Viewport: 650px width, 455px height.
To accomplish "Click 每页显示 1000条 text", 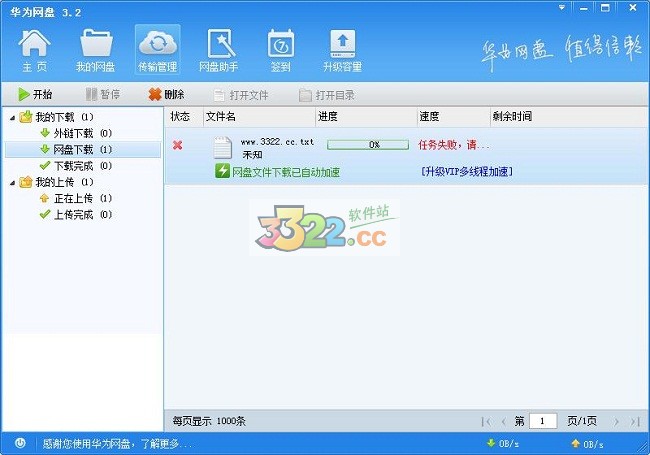I will coord(209,421).
